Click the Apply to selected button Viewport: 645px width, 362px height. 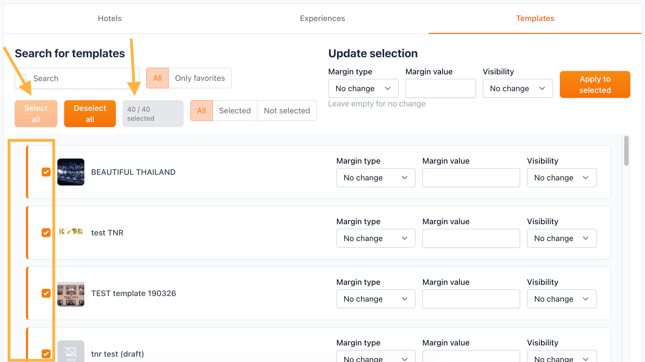click(595, 84)
